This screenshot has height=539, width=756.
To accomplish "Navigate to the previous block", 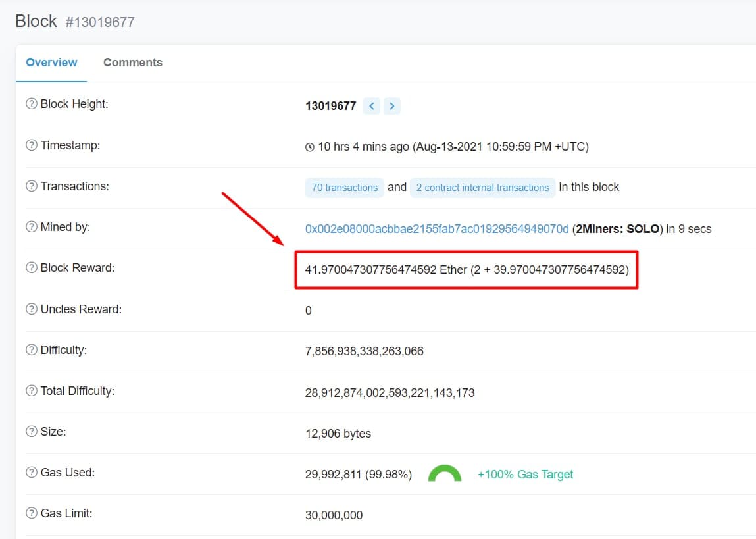I will point(371,105).
